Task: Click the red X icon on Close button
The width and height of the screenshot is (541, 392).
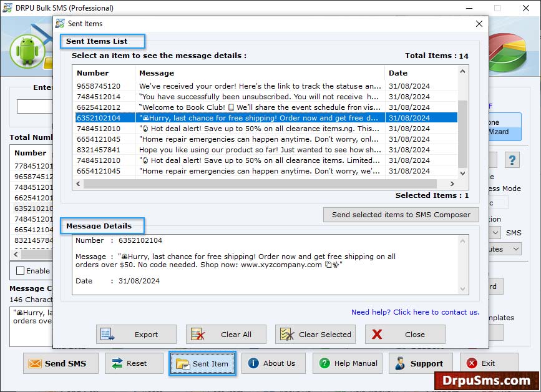Action: coord(377,335)
